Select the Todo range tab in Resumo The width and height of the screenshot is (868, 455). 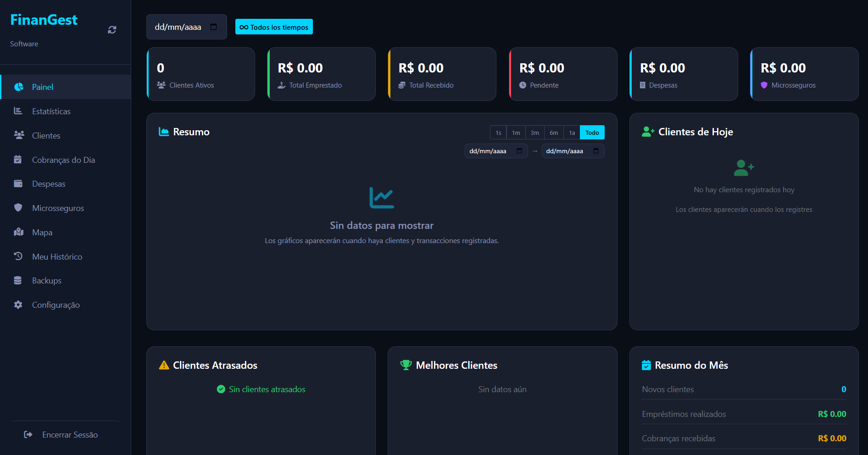592,133
